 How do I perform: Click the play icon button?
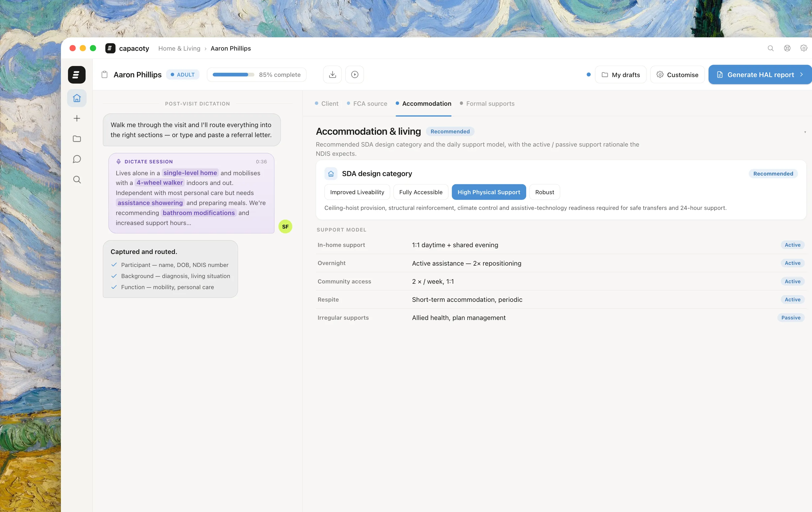(x=355, y=74)
